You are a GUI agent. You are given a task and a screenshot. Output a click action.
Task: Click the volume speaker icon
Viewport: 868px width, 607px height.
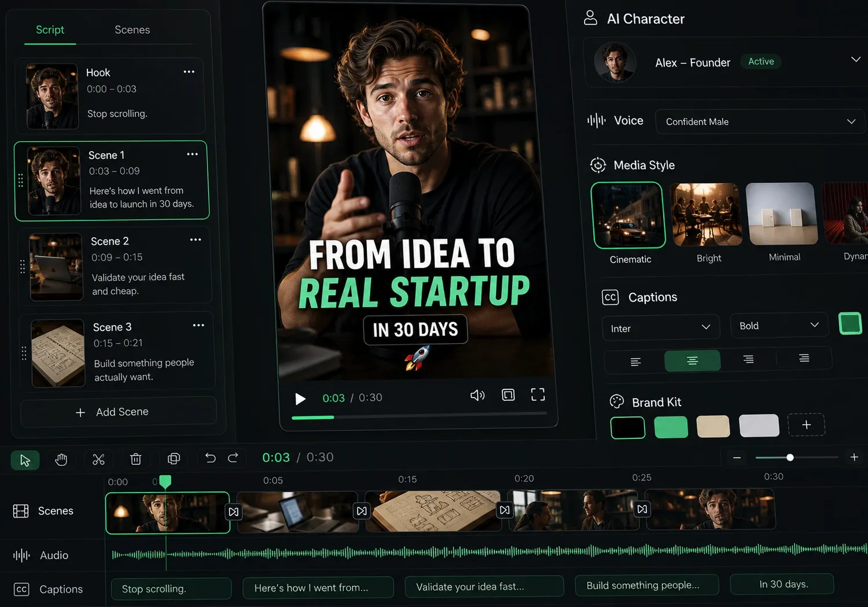[x=477, y=395]
